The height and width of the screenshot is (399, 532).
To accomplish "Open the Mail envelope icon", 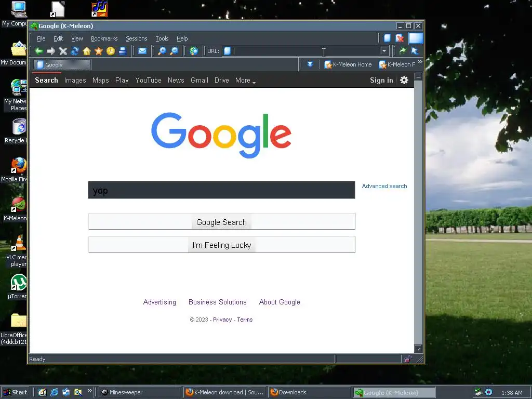I will pyautogui.click(x=142, y=51).
